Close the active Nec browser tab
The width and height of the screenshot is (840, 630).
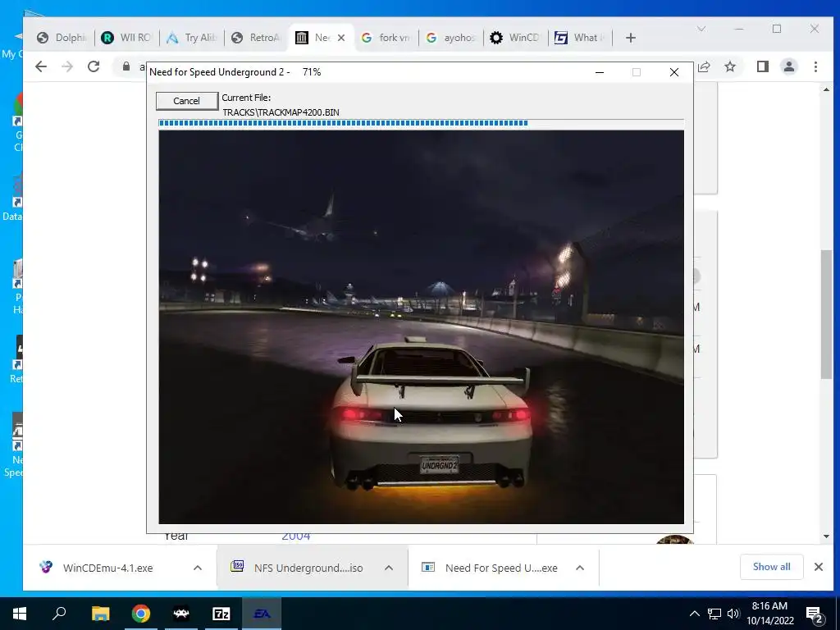341,38
